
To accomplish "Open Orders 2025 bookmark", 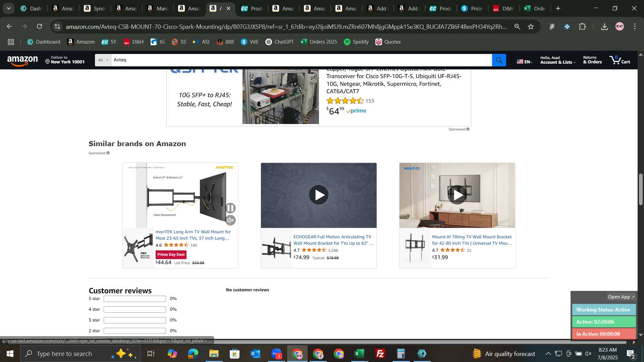I will pyautogui.click(x=319, y=42).
